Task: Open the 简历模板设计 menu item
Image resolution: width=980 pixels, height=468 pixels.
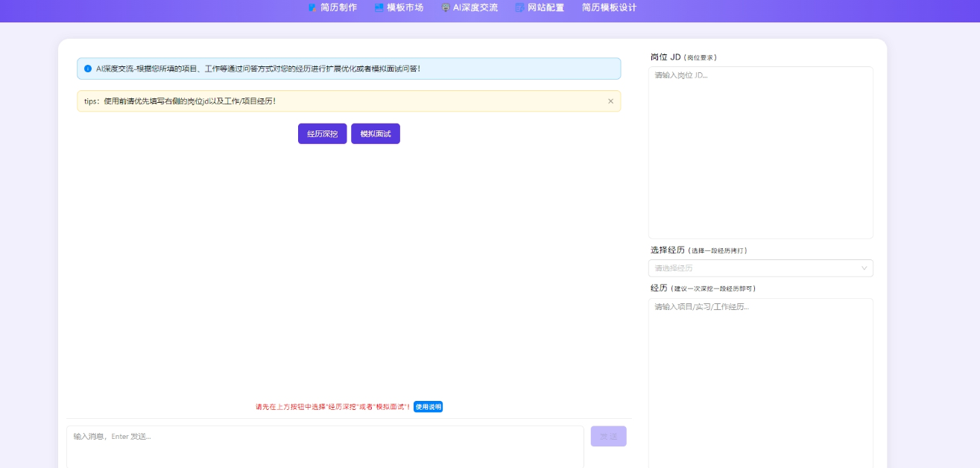Action: click(608, 7)
